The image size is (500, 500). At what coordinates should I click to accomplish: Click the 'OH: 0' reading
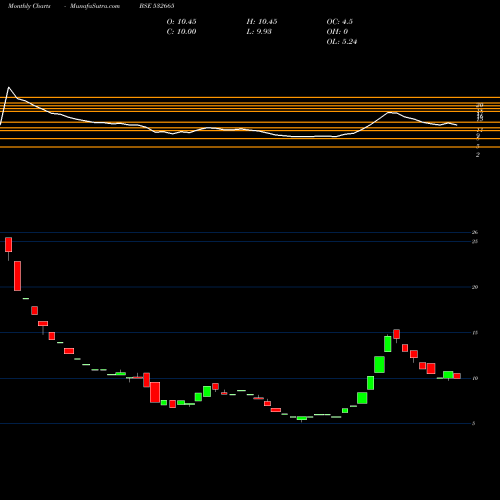[x=337, y=32]
